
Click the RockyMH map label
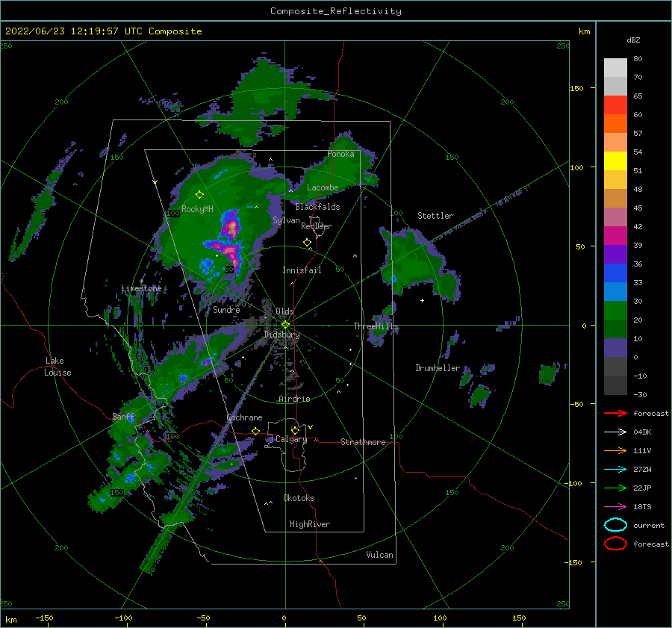click(x=197, y=209)
